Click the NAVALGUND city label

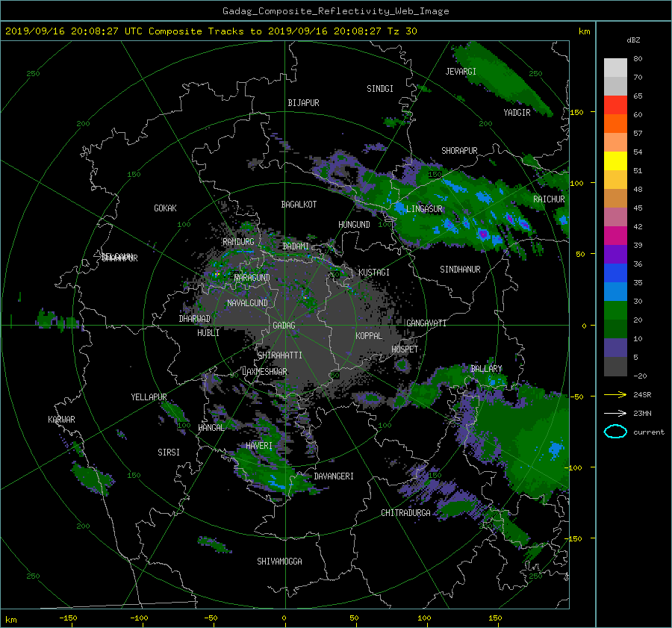tap(247, 303)
